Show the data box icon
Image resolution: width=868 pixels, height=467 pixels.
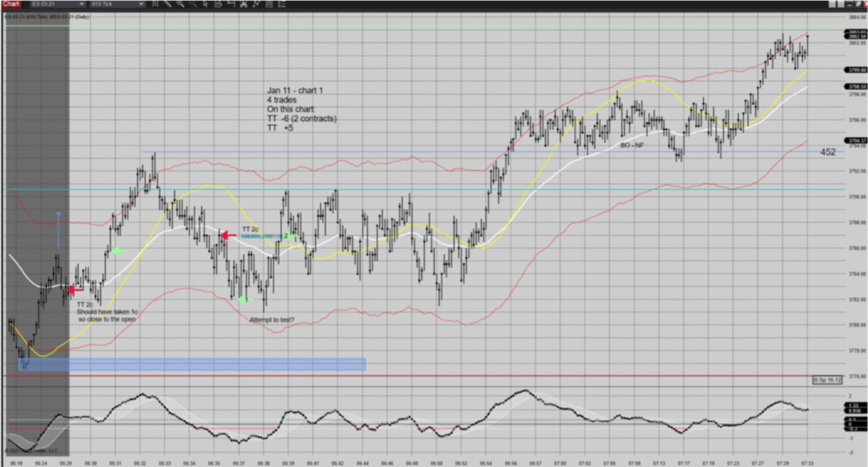point(217,4)
